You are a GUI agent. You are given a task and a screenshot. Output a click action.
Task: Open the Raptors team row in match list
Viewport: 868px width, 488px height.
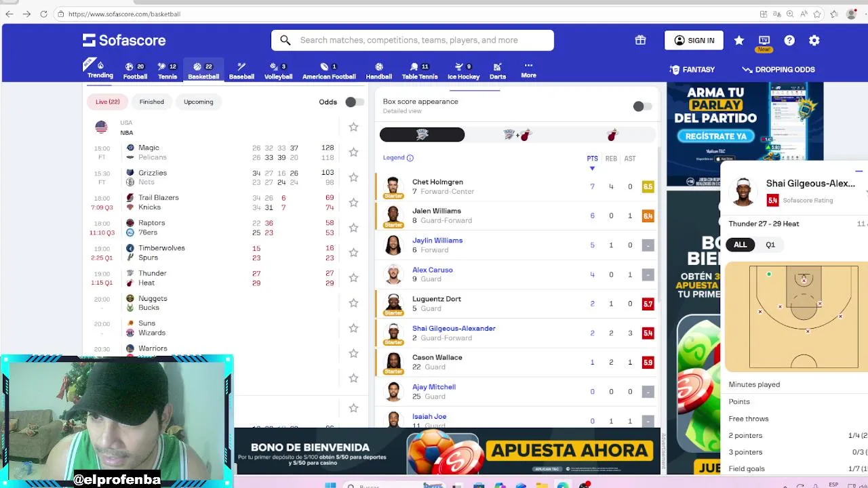pos(151,223)
